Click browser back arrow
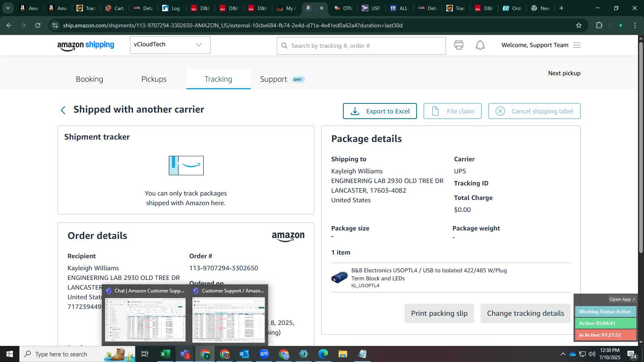 [9, 25]
